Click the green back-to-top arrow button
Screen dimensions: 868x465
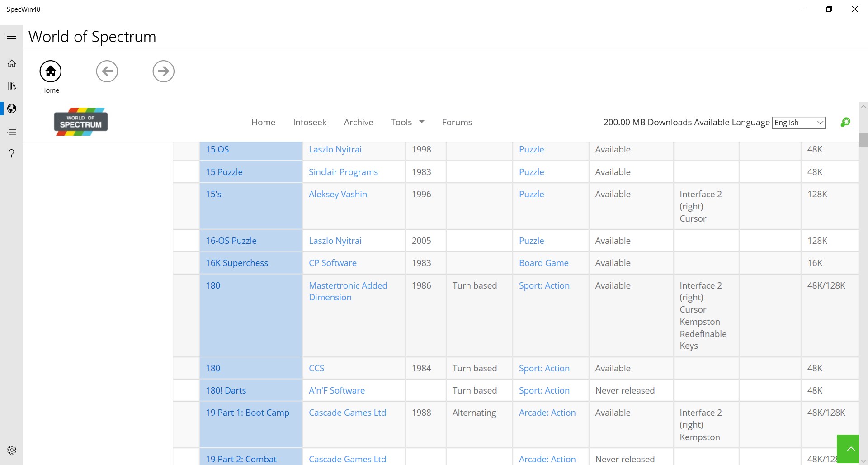tap(848, 449)
